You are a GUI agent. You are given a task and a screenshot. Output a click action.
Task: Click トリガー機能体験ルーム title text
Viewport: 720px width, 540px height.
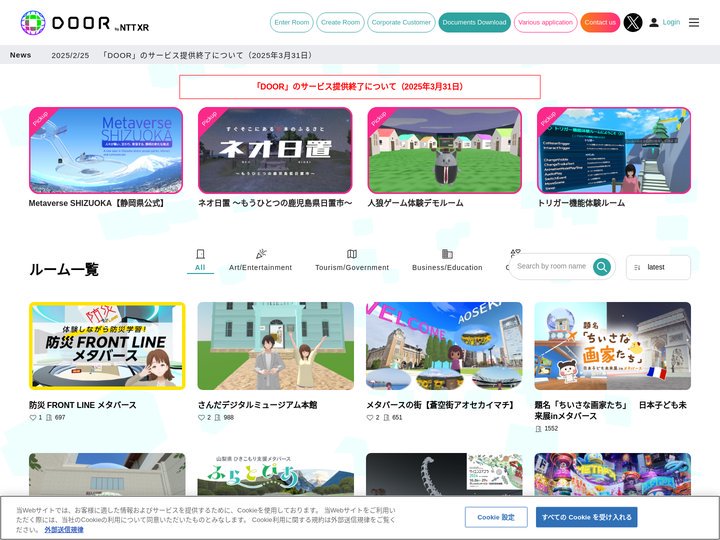(x=581, y=203)
